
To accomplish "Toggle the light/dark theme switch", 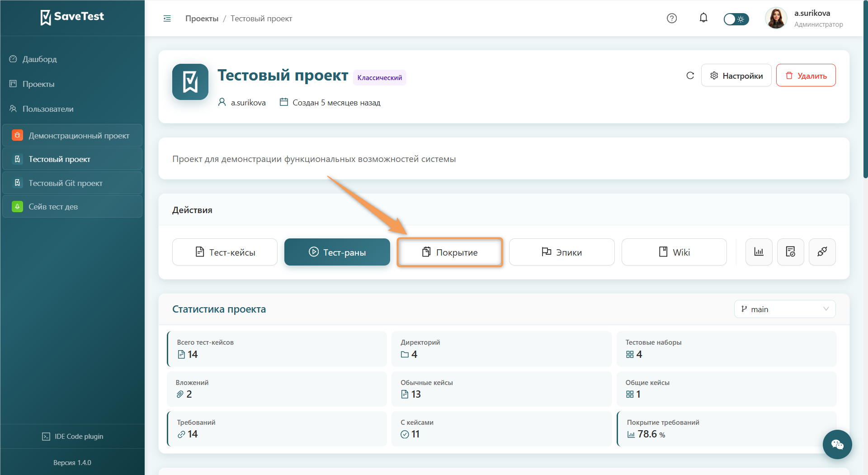I will point(736,19).
